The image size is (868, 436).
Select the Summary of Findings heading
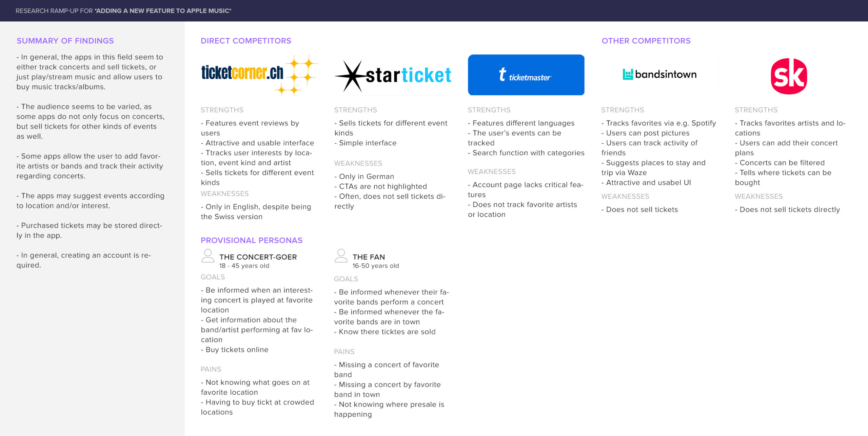coord(65,41)
